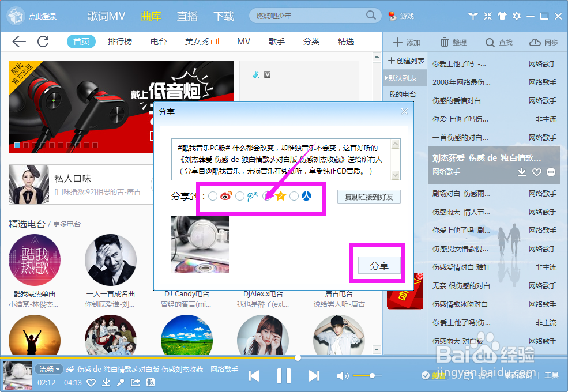Click download icon in bottom player bar

[x=106, y=382]
